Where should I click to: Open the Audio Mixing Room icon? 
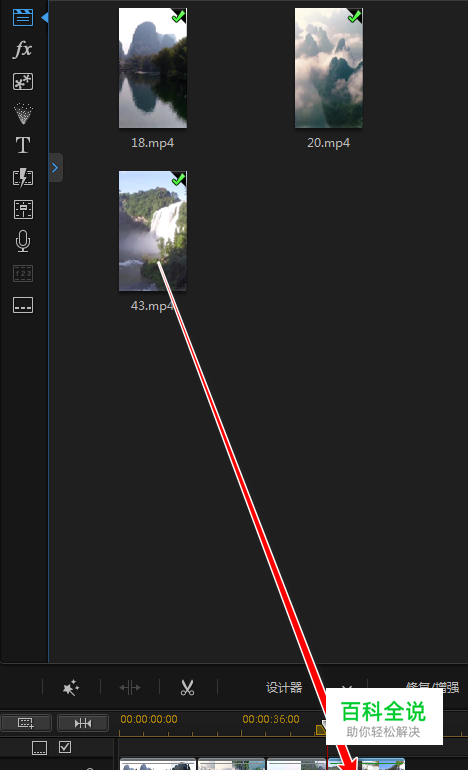pyautogui.click(x=23, y=210)
